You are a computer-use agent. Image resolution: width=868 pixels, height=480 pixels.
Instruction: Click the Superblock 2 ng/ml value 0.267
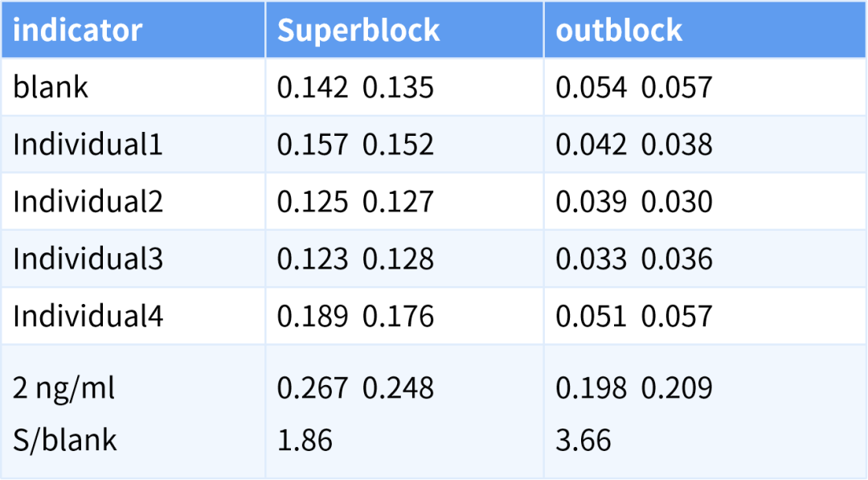point(313,388)
